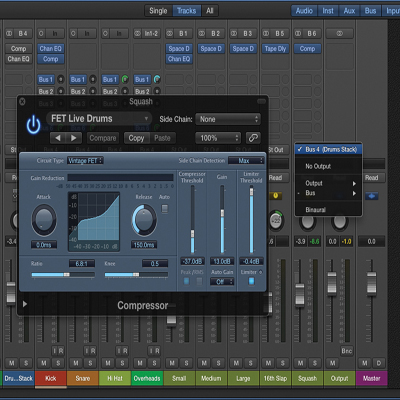The width and height of the screenshot is (400, 400).
Task: Click the Ratio value field 6.8:1
Action: tap(82, 264)
